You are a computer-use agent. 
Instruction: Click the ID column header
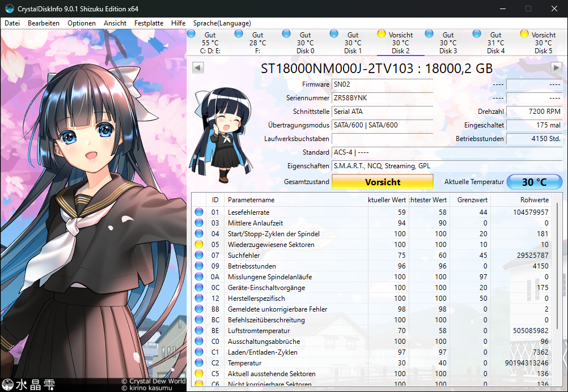(x=215, y=200)
